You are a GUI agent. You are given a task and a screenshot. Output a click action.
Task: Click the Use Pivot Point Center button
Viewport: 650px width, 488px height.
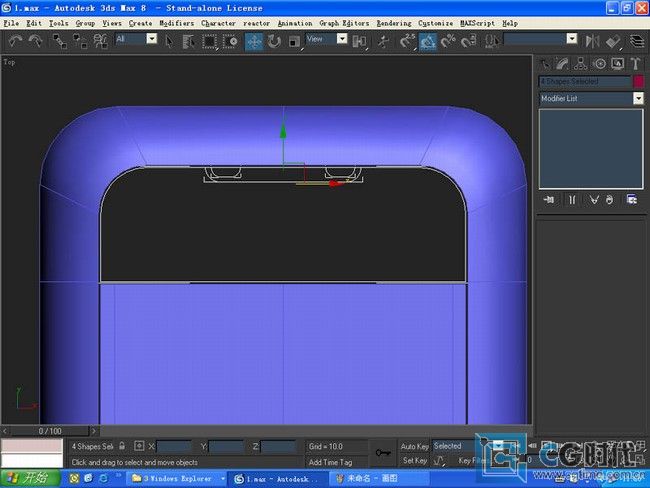tap(359, 41)
